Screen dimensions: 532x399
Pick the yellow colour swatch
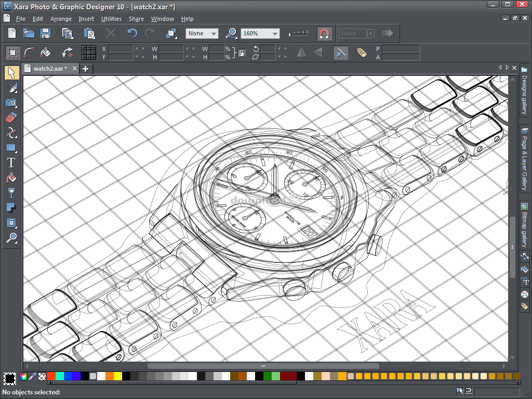pyautogui.click(x=118, y=376)
